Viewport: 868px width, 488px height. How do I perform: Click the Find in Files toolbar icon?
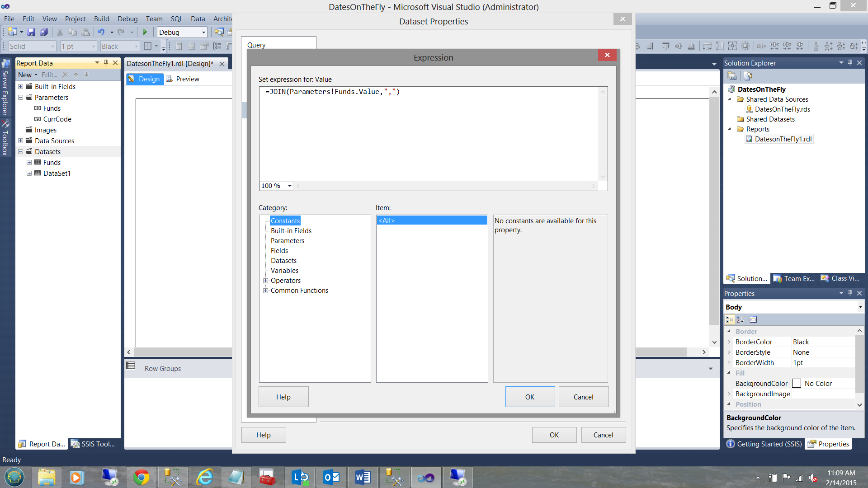pyautogui.click(x=219, y=32)
